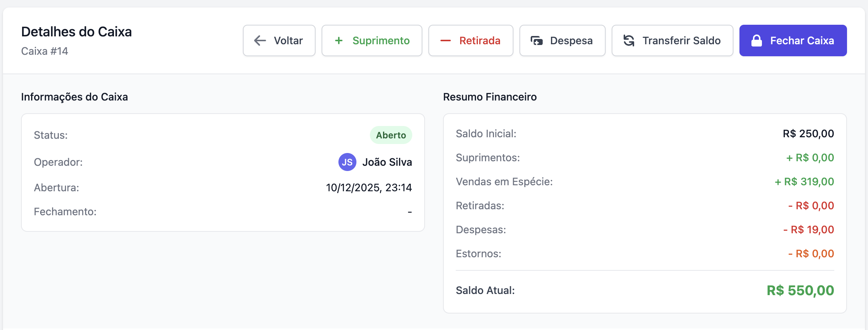Click the Abertura date and time

pyautogui.click(x=369, y=187)
